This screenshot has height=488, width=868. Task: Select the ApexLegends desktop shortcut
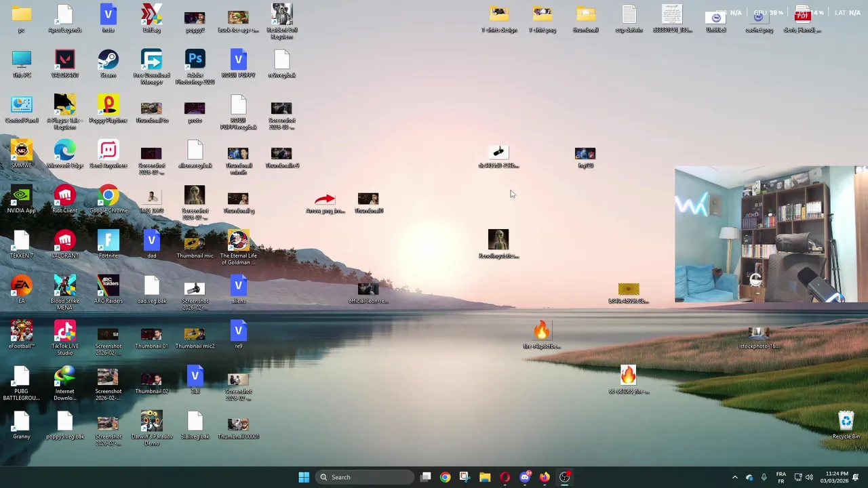(x=65, y=19)
